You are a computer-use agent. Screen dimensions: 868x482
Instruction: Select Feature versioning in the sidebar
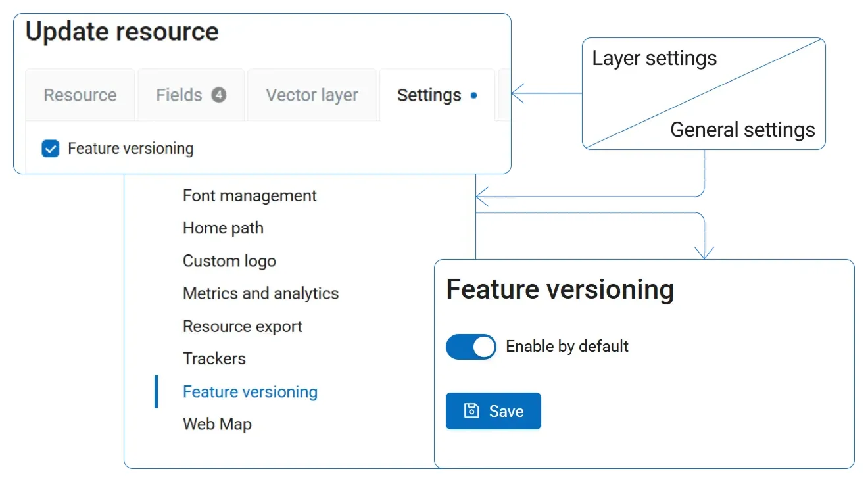(250, 392)
